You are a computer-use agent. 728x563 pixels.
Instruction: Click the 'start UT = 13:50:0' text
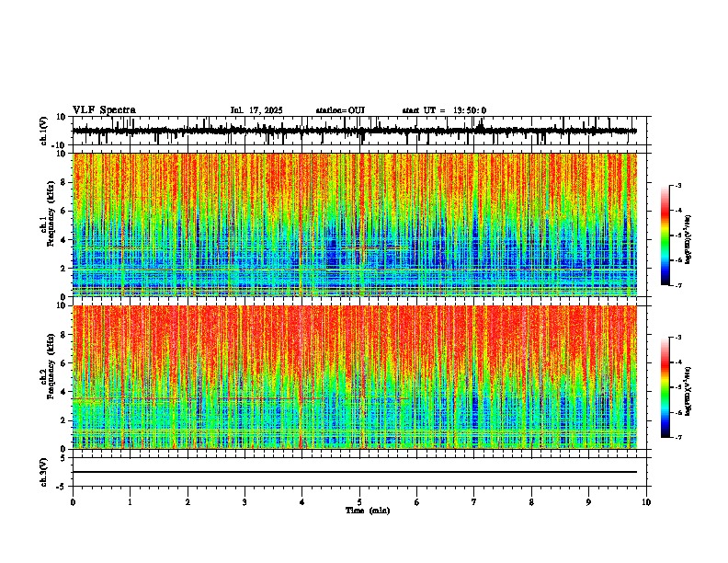pos(444,110)
